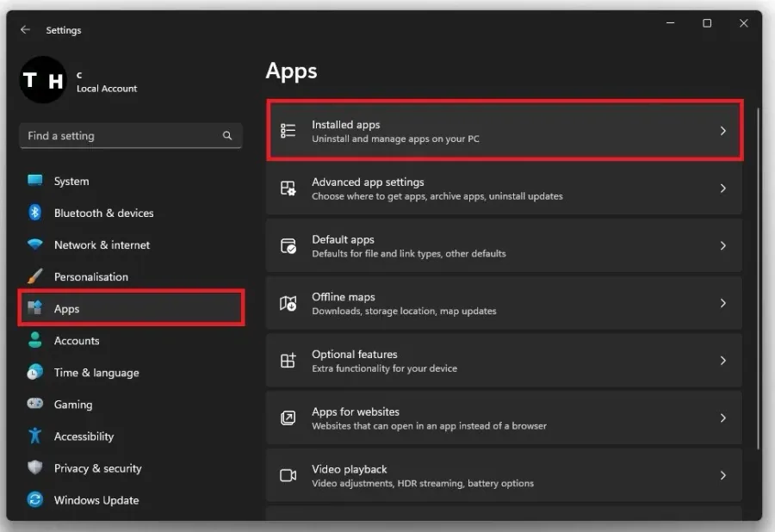The image size is (775, 532).
Task: Click the Network wifi icon
Action: (35, 244)
